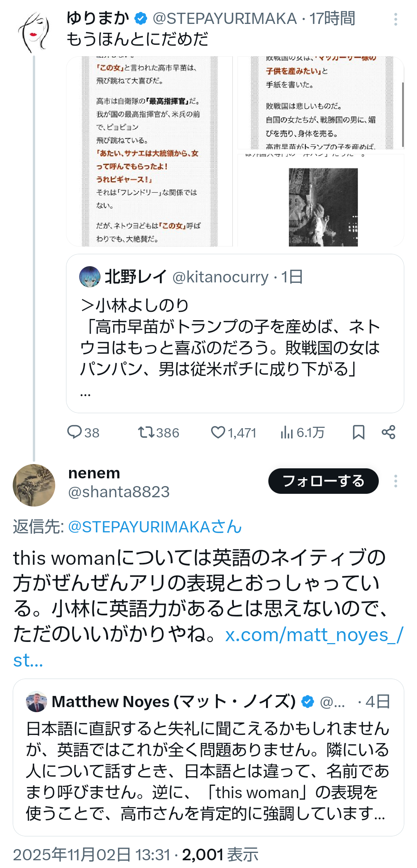Like the post with 1,471 likes

coord(218,432)
